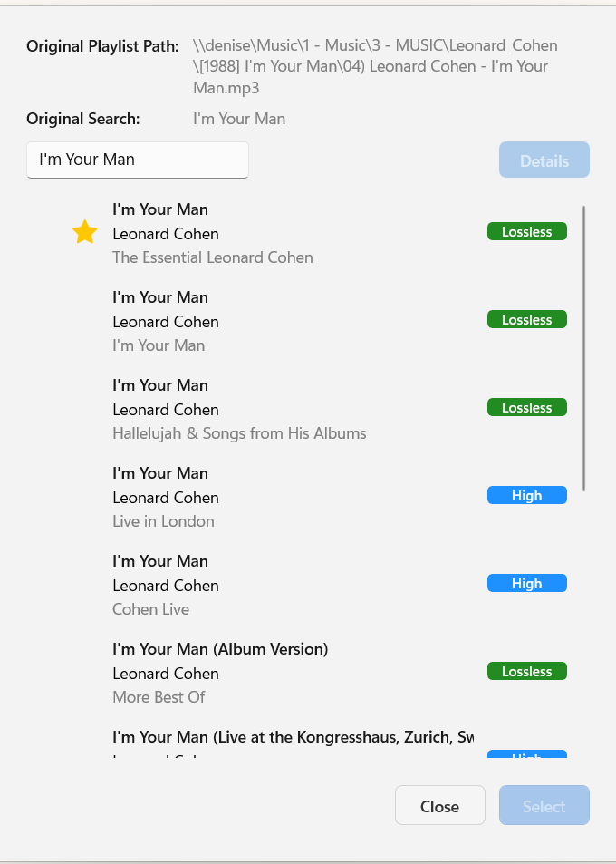Click the Lossless badge on the I'm Your Man result
The width and height of the screenshot is (616, 864).
pyautogui.click(x=526, y=319)
